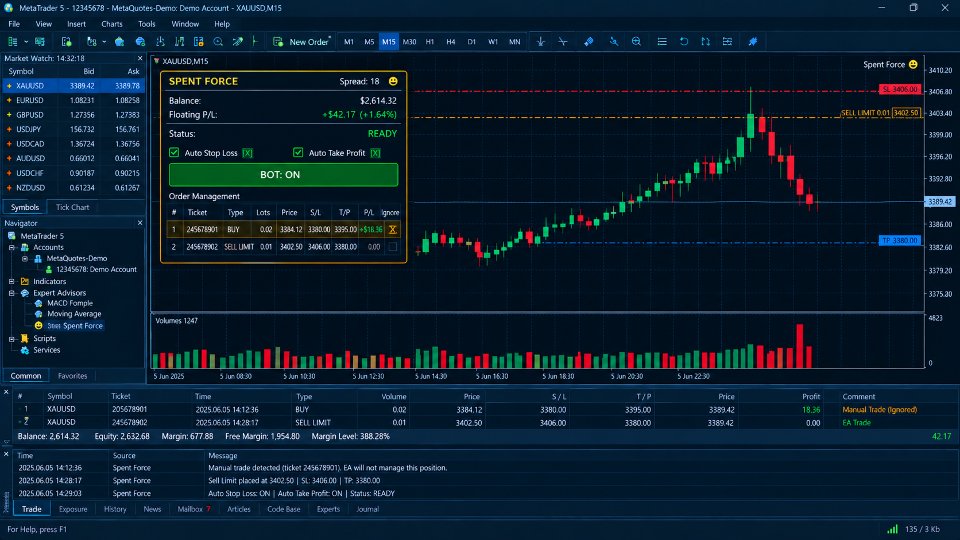Screen dimensions: 960x540
Task: Click the trendline drawing tool icon
Action: point(613,42)
